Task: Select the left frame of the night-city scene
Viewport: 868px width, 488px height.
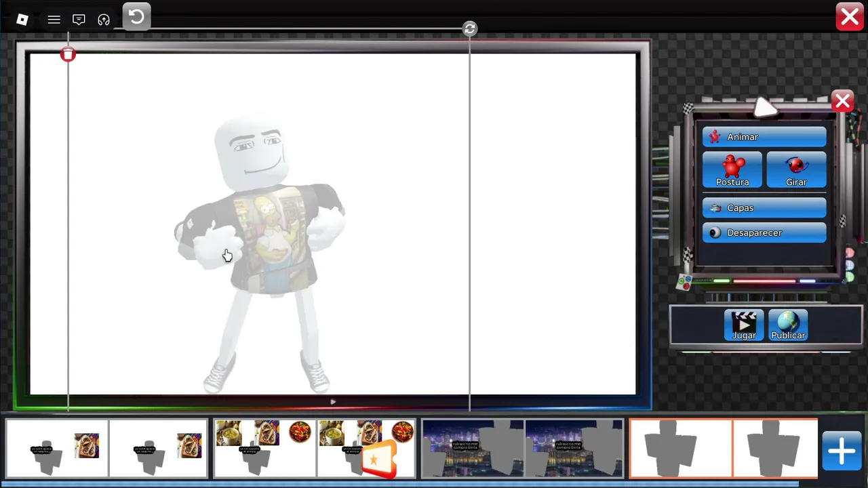Action: coord(473,449)
